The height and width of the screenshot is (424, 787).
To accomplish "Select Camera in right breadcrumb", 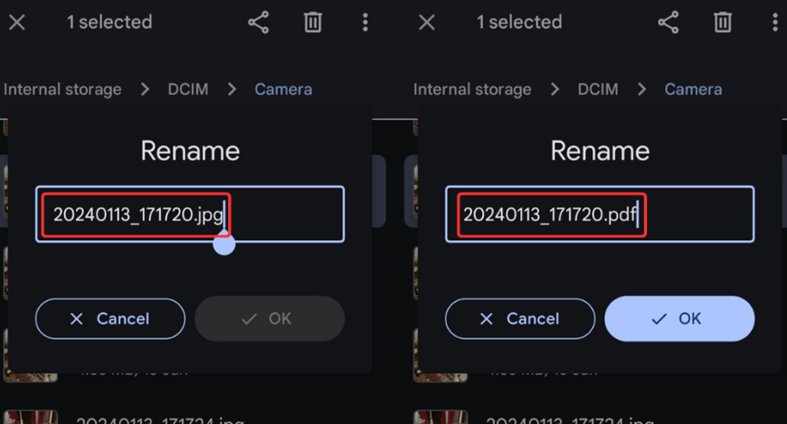I will click(693, 89).
